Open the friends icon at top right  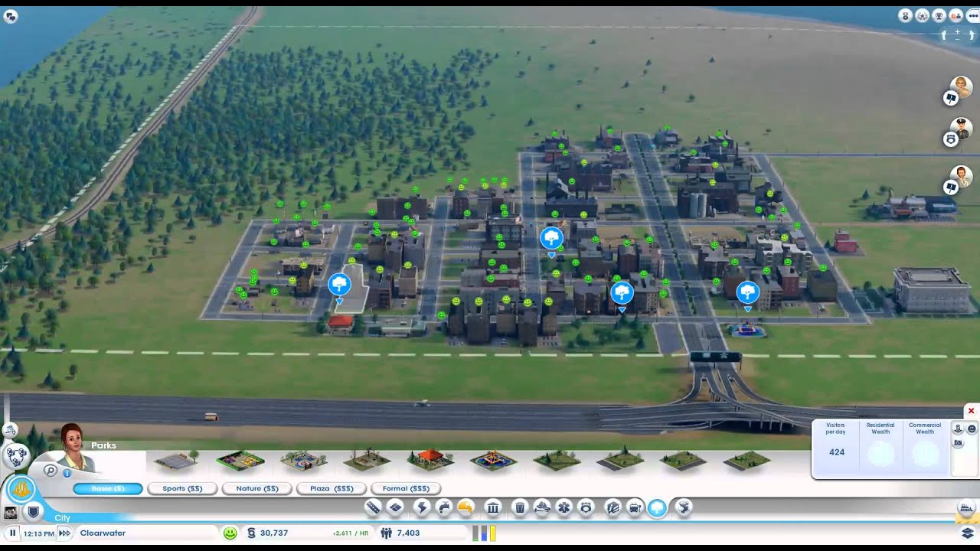[x=956, y=15]
